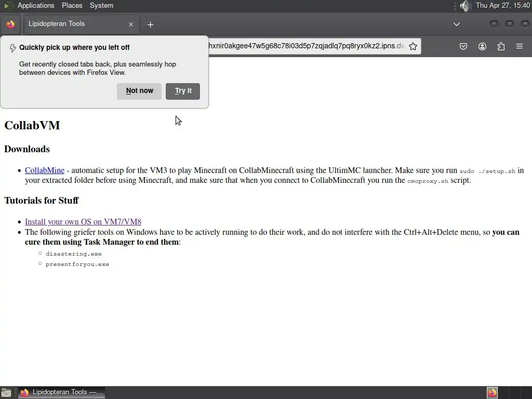Click the CollabVM heading

coord(32,125)
